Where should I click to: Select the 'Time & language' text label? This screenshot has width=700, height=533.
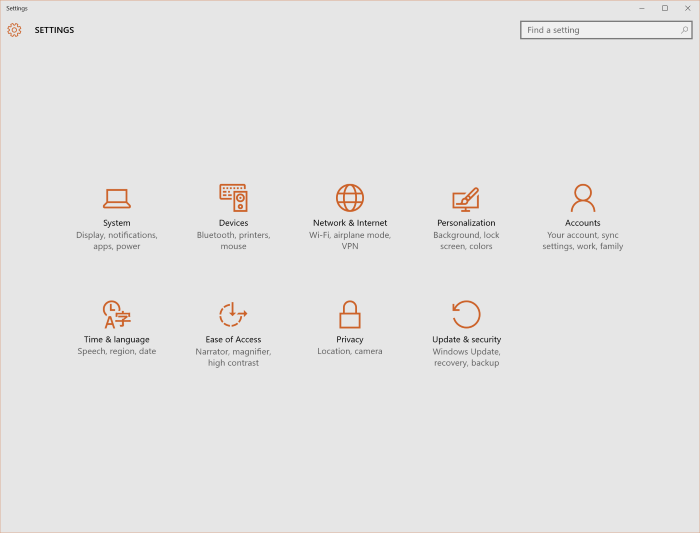click(117, 340)
